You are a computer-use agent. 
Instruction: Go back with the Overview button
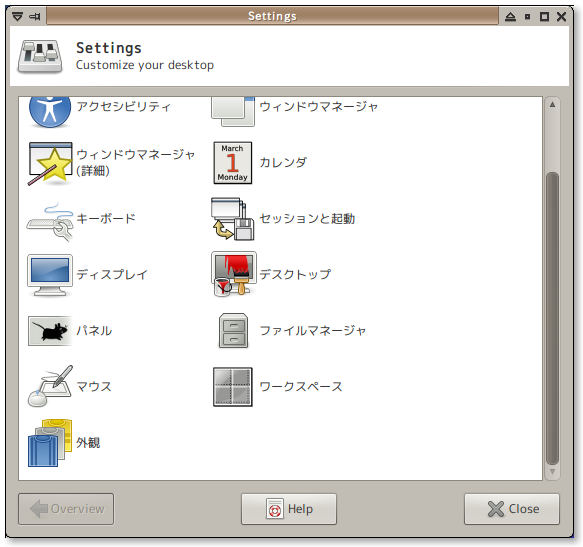(x=66, y=509)
